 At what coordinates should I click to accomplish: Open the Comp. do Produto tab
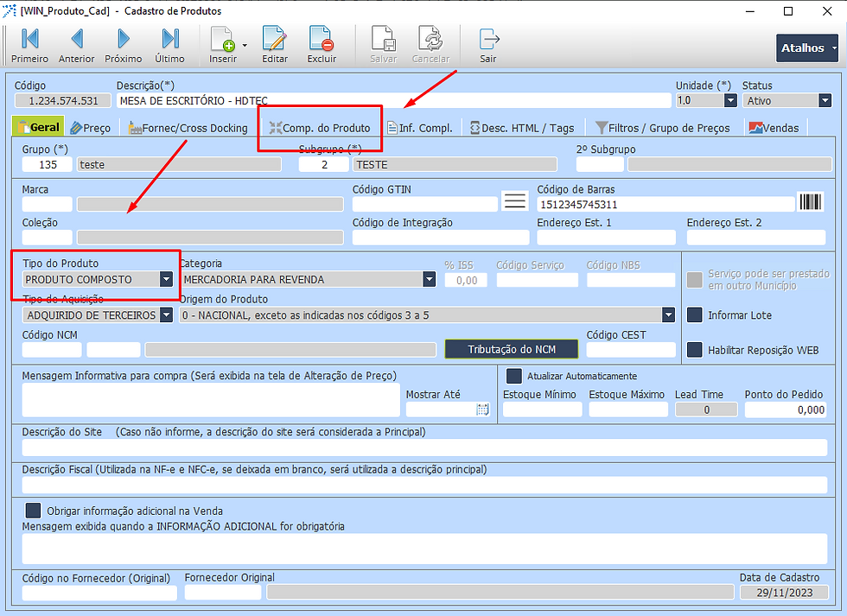coord(320,128)
